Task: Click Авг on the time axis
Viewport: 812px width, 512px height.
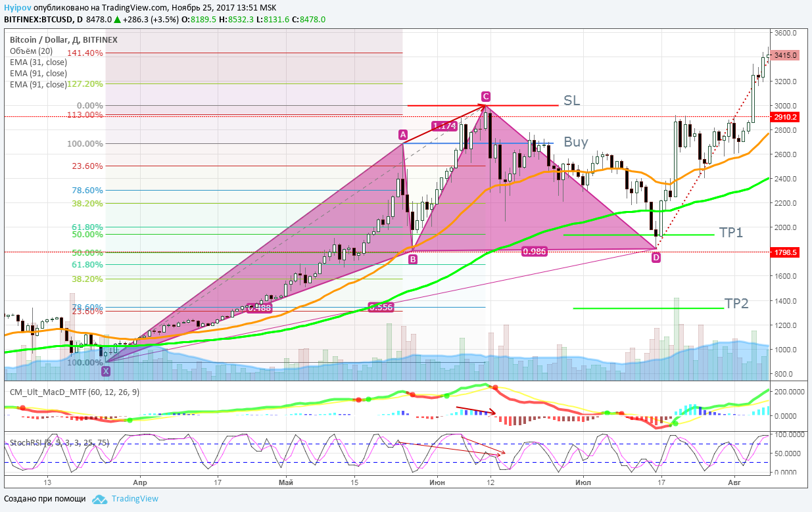Action: tap(734, 481)
